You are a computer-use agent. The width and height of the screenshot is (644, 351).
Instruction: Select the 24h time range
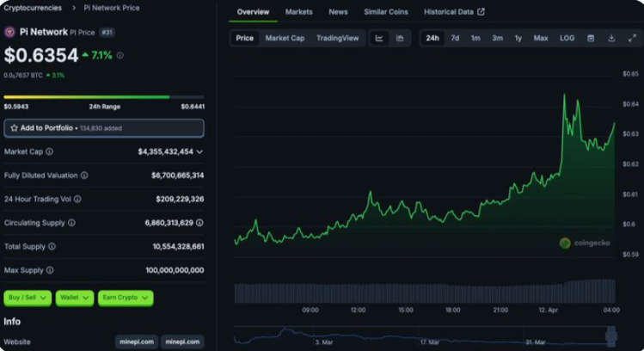[432, 38]
